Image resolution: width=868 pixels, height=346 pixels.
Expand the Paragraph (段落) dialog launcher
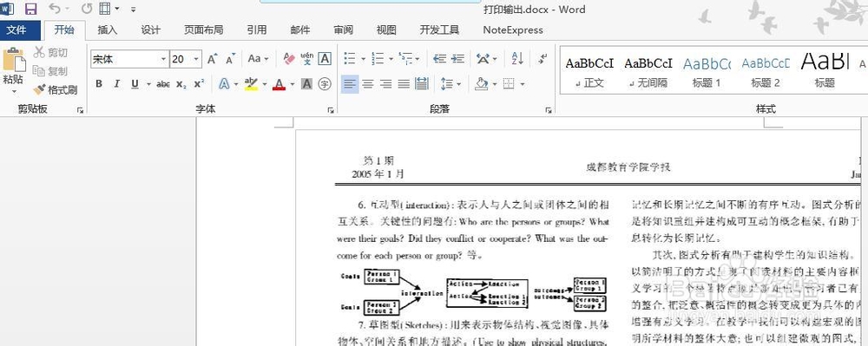pyautogui.click(x=548, y=110)
